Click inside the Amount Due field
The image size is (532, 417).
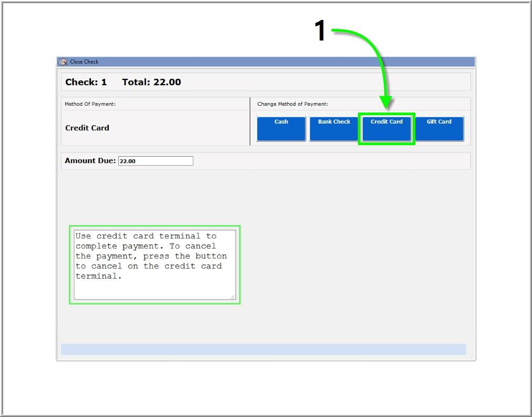click(x=156, y=161)
